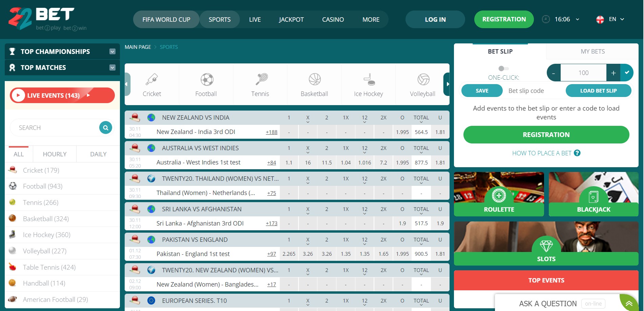Select American Football in sidebar list
The height and width of the screenshot is (311, 644).
[62, 299]
